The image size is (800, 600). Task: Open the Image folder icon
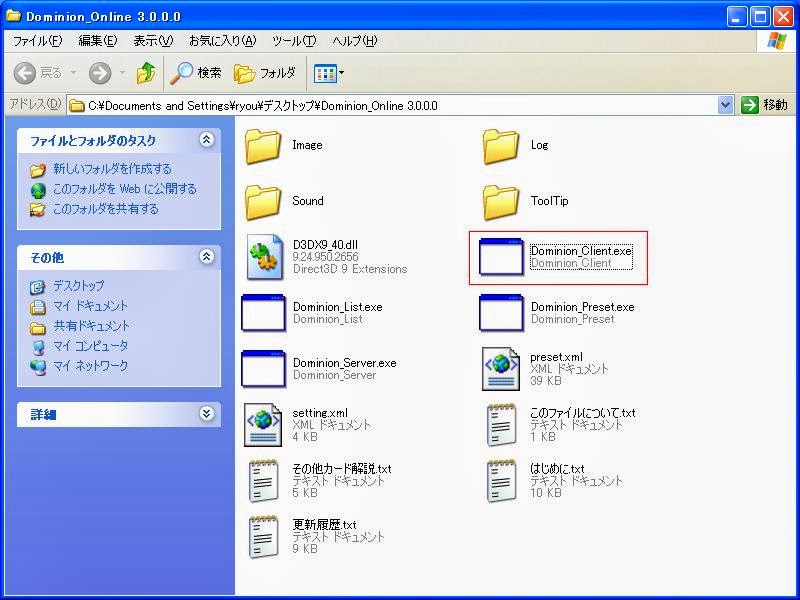(263, 146)
